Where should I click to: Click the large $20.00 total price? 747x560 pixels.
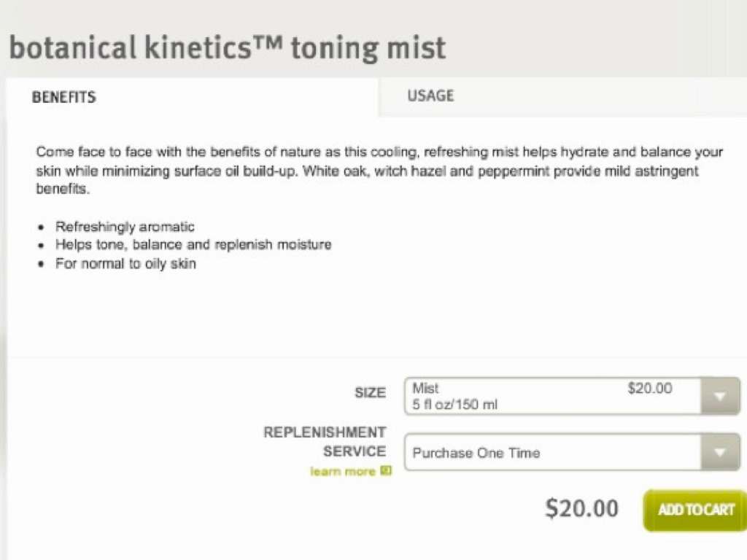point(581,508)
